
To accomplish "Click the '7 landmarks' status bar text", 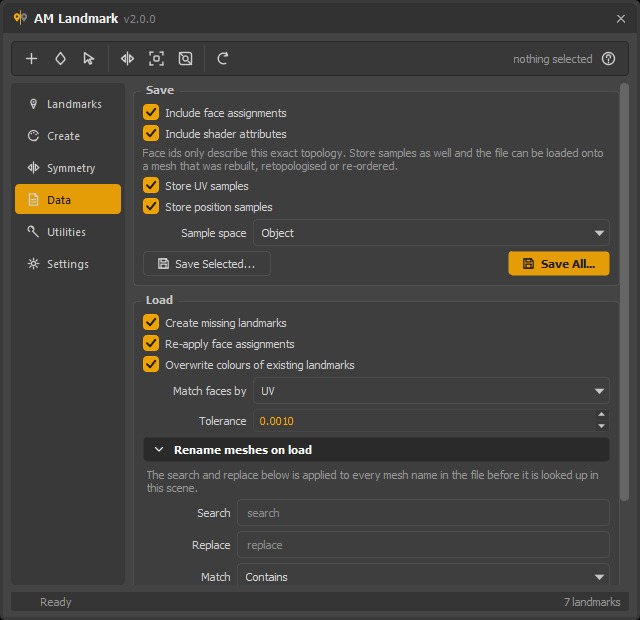I will (592, 602).
